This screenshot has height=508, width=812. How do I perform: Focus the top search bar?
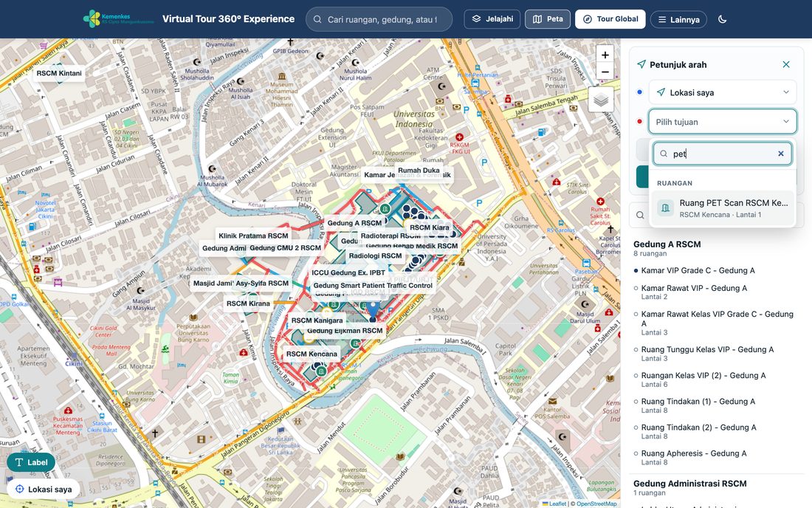coord(379,19)
